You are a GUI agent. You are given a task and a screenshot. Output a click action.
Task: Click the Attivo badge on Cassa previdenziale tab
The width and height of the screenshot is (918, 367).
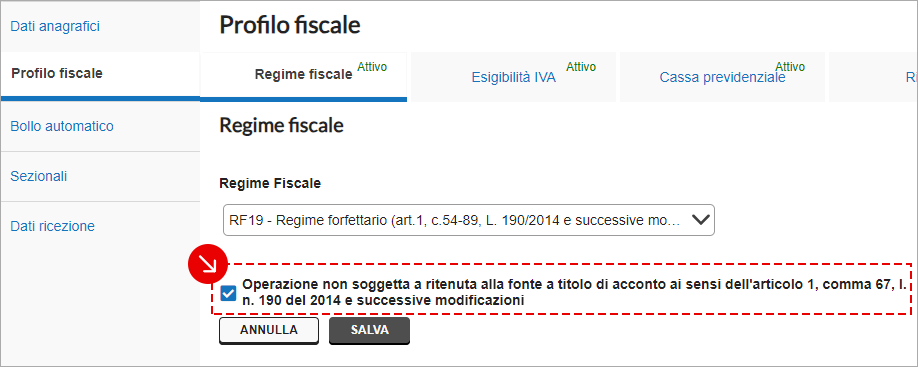tap(790, 67)
